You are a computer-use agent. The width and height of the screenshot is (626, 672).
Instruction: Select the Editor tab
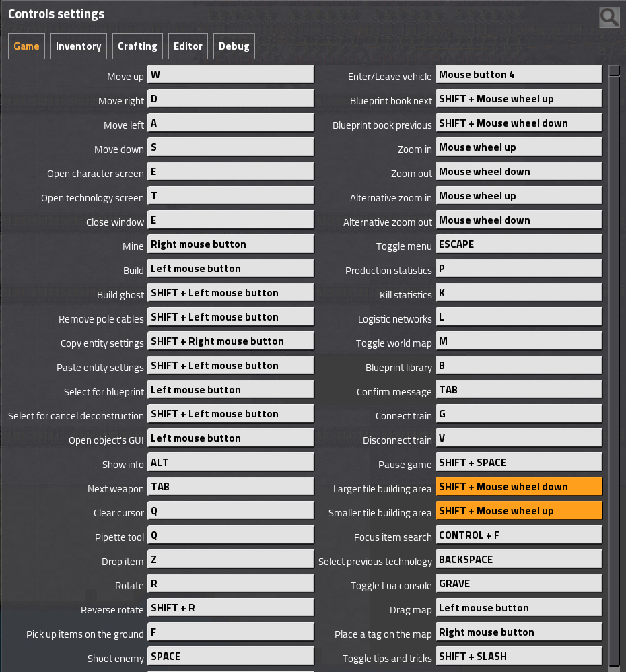188,46
